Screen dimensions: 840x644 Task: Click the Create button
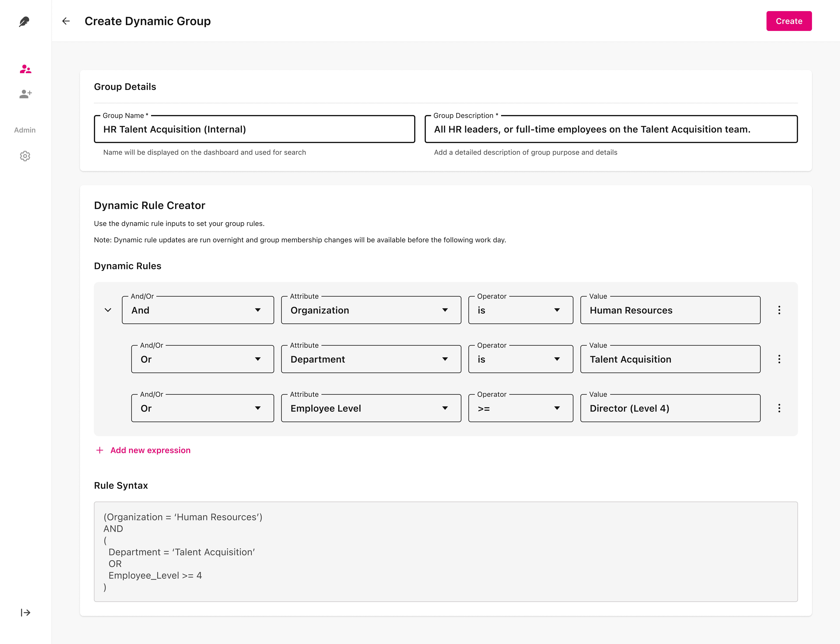pos(789,21)
